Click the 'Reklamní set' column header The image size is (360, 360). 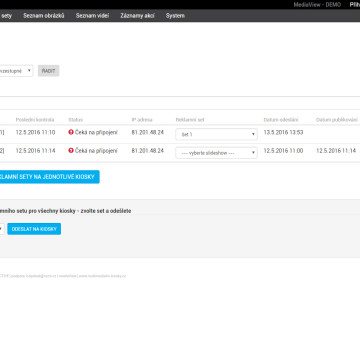(x=190, y=120)
